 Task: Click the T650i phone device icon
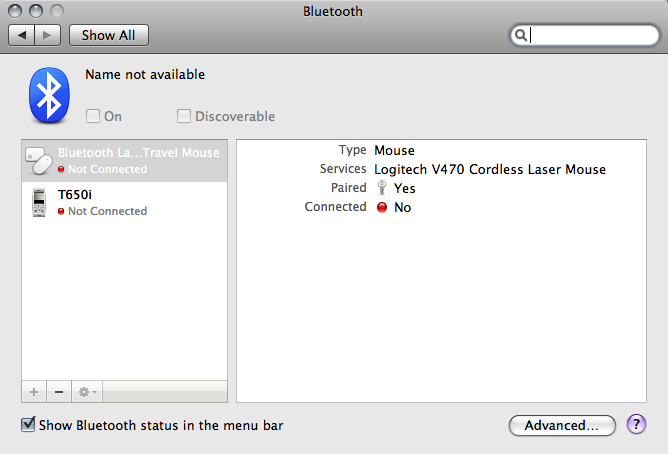click(x=39, y=202)
